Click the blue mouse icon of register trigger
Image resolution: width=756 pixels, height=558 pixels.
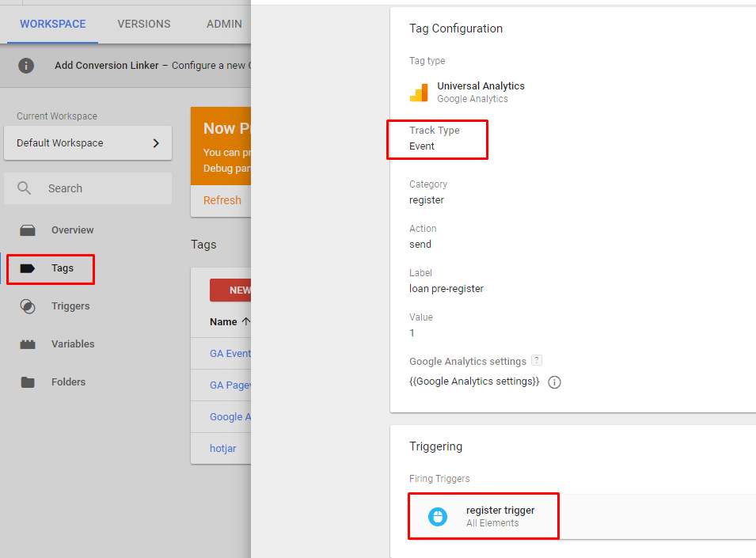click(438, 517)
